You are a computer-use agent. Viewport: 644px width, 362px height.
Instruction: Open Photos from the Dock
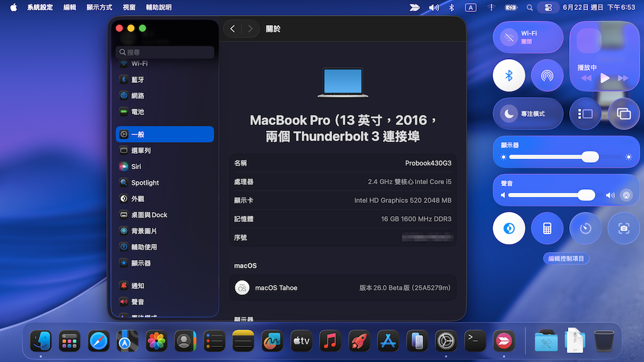[157, 341]
